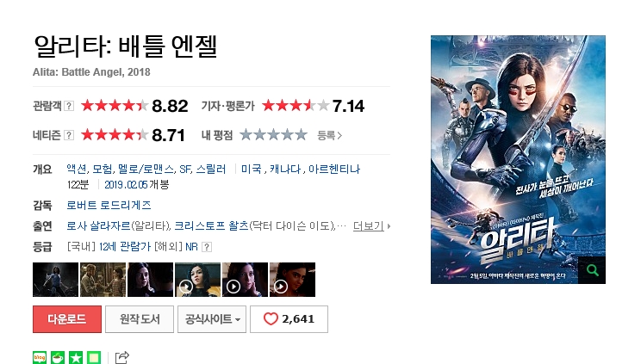Open the share arrow icon
Image resolution: width=641 pixels, height=364 pixels.
[121, 357]
